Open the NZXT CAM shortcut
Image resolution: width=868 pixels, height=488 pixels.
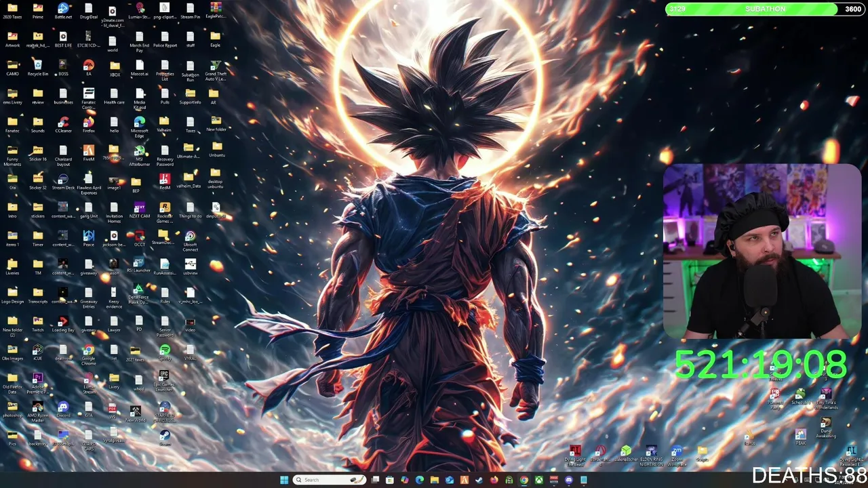tap(140, 210)
